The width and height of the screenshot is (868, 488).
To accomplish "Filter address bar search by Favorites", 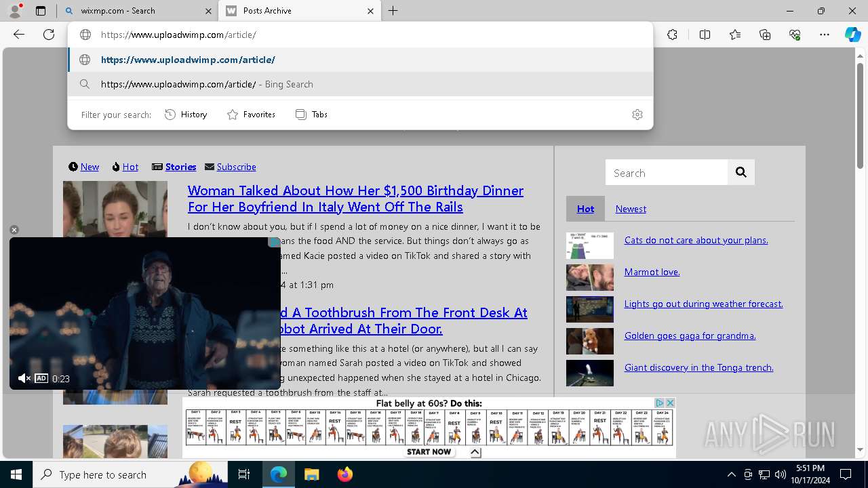I will click(251, 115).
